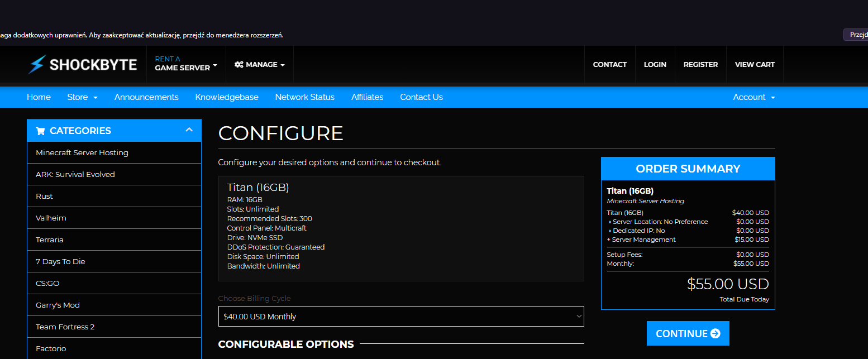Choose the ARK: Survival Evolved category
The height and width of the screenshot is (359, 868).
(x=75, y=174)
